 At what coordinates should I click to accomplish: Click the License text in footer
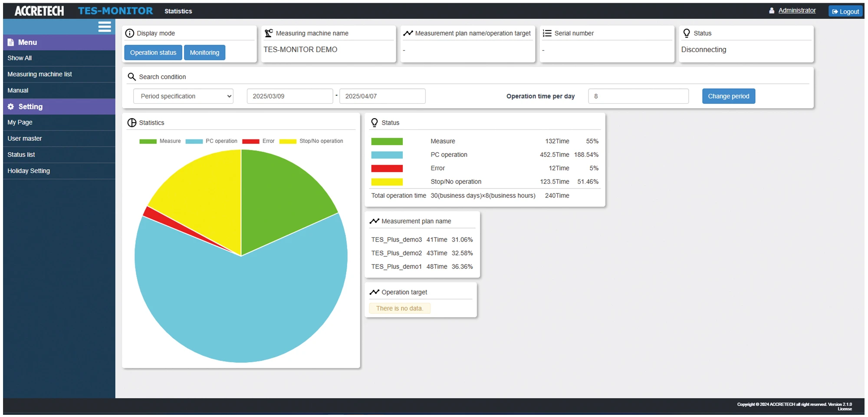tap(845, 409)
